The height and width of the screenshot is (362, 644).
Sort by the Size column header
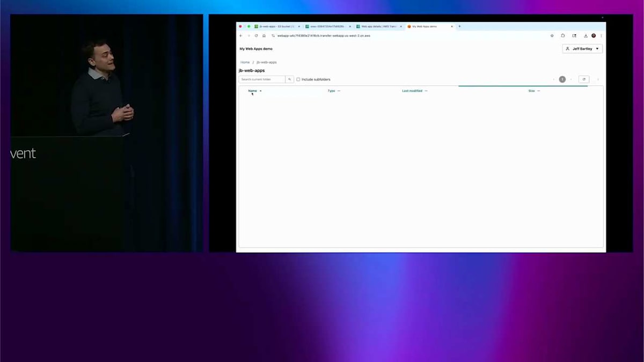(532, 91)
